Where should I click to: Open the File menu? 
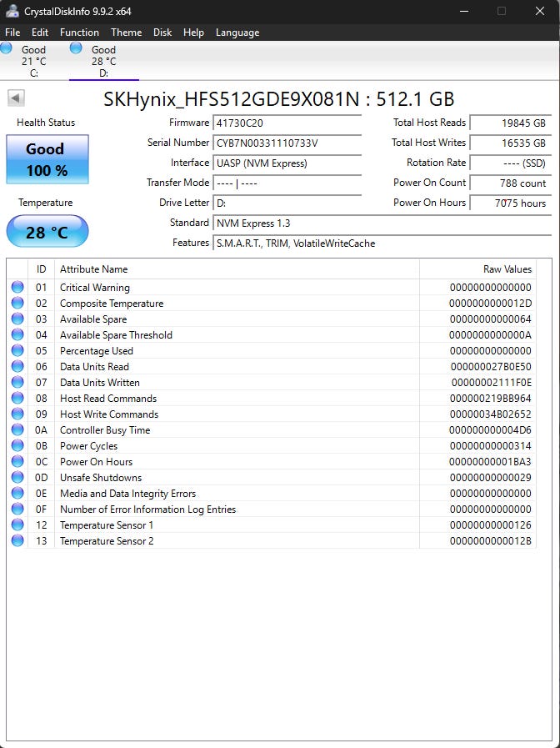click(12, 33)
